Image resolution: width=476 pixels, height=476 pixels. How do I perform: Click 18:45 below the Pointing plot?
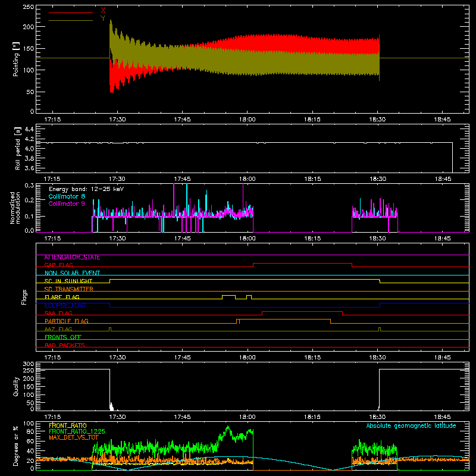pyautogui.click(x=442, y=120)
